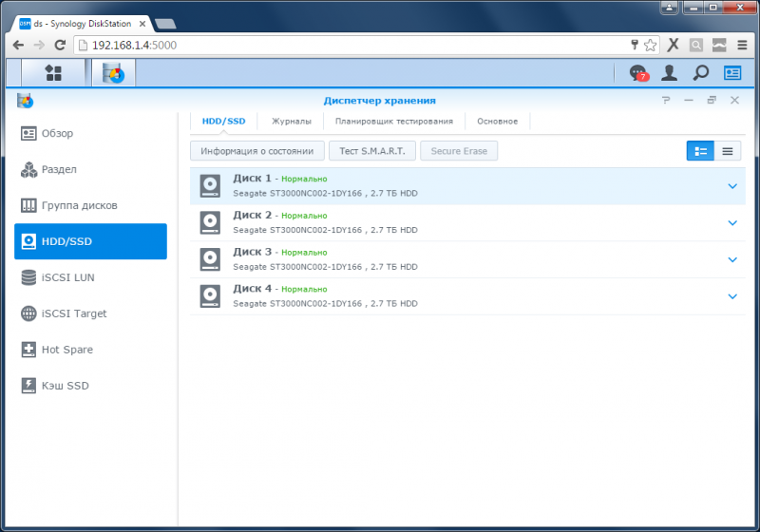The height and width of the screenshot is (532, 760).
Task: Close the Synology DiskStation browser tab
Action: click(142, 23)
